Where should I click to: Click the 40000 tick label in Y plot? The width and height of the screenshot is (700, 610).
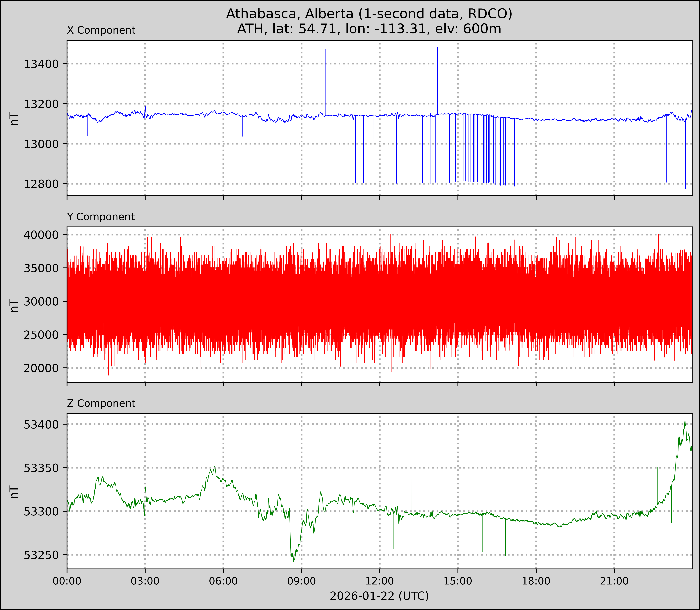point(42,235)
